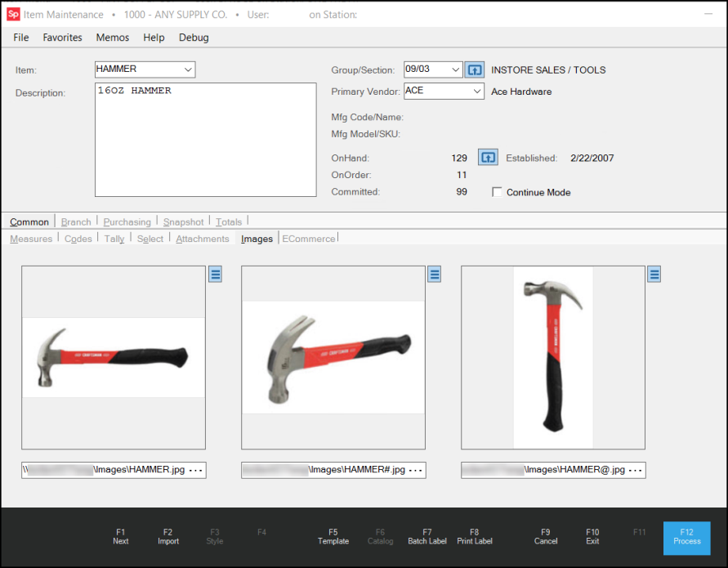Select the vertical hammer image thumbnail
The width and height of the screenshot is (728, 568).
[553, 357]
